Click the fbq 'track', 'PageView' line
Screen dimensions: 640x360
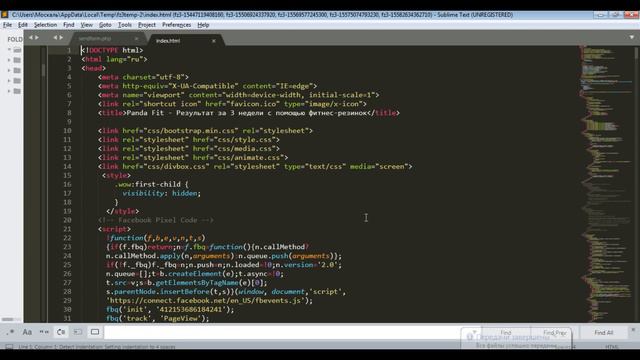158,318
